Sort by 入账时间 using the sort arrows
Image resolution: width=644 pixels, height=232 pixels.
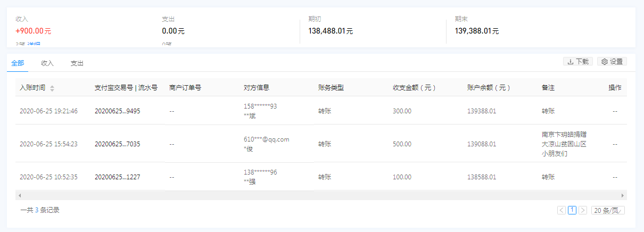click(x=52, y=88)
